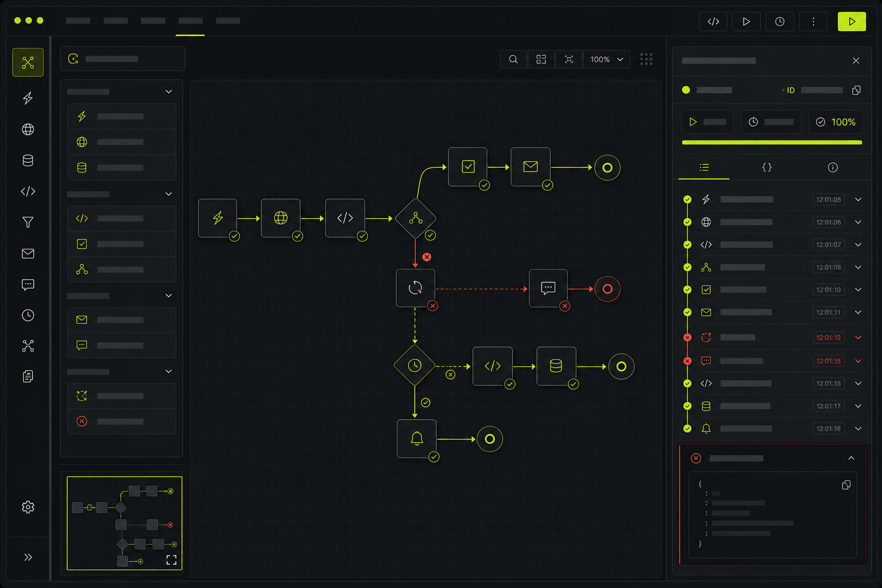The image size is (882, 588).
Task: Open the workflow view in left sidebar
Action: tap(28, 63)
